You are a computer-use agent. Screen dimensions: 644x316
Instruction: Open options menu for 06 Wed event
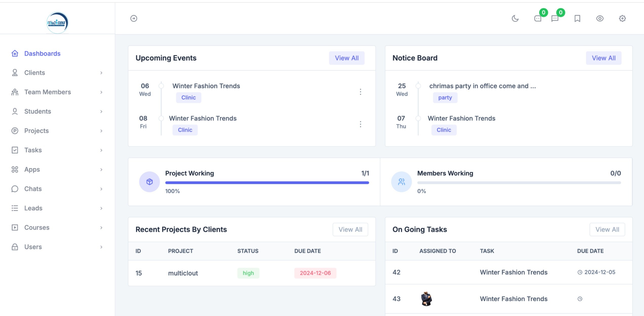click(360, 92)
